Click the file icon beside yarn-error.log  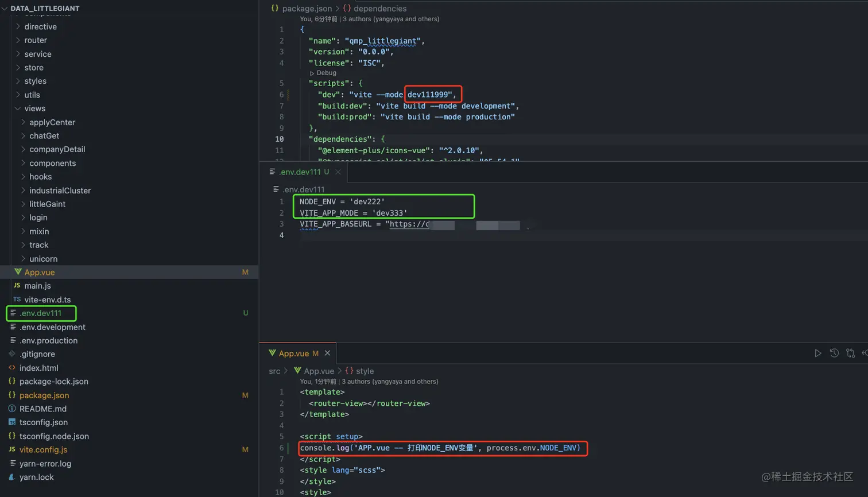click(12, 463)
